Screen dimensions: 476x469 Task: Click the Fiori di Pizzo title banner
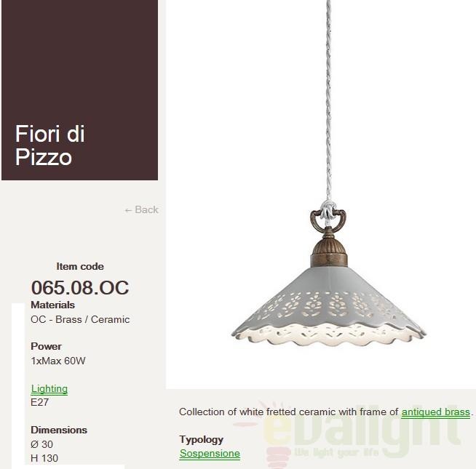(x=79, y=90)
